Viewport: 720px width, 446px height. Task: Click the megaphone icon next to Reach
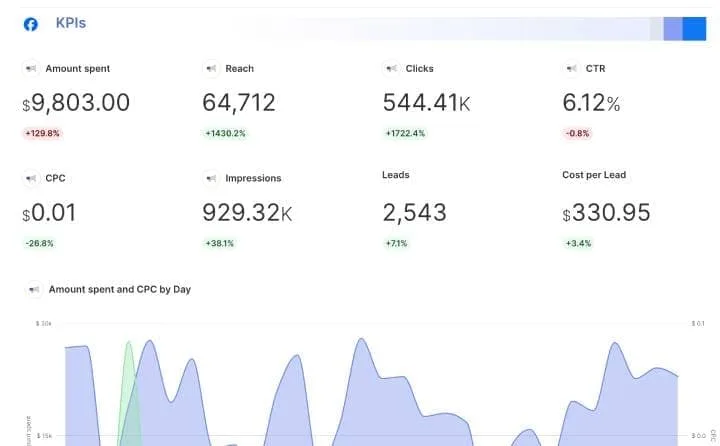click(x=211, y=68)
